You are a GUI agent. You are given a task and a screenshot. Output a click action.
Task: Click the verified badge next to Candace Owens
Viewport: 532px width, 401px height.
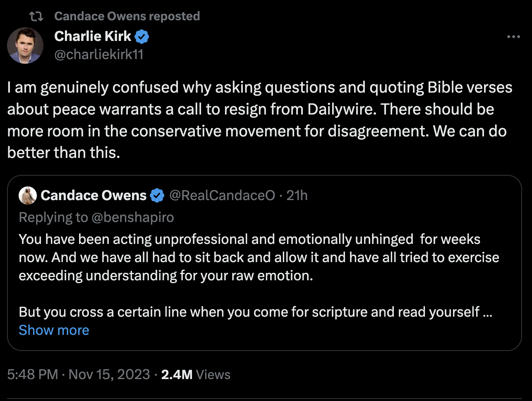[x=157, y=196]
